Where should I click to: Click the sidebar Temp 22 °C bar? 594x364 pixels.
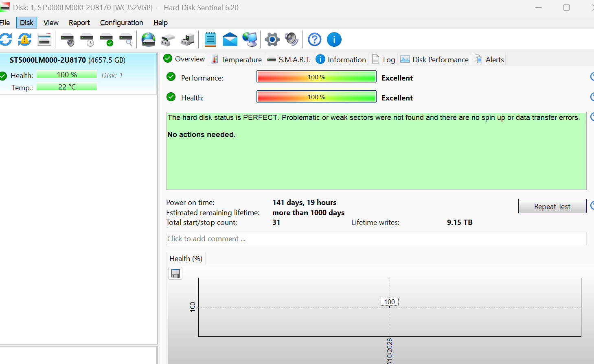[x=67, y=87]
